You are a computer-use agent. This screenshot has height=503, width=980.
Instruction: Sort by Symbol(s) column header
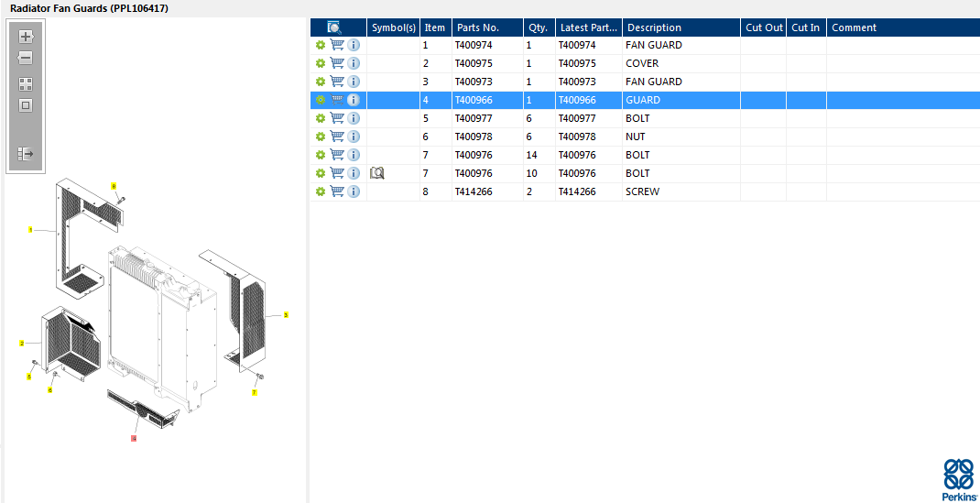click(393, 27)
